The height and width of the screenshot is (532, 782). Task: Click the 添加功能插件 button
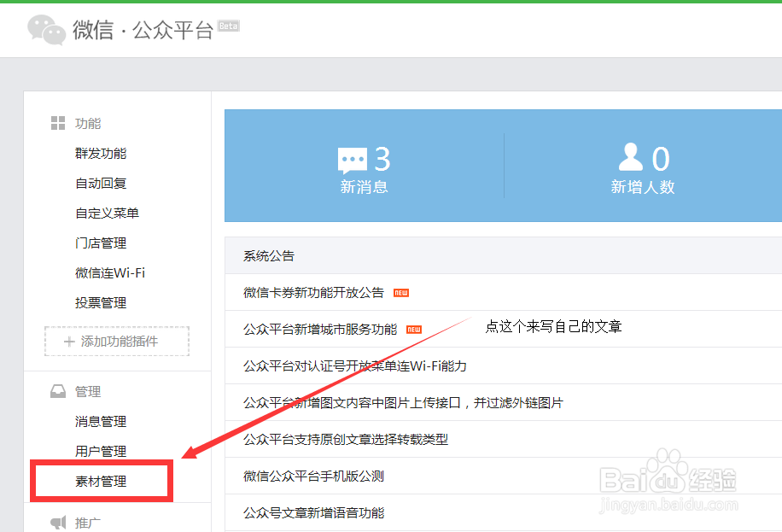coord(117,342)
